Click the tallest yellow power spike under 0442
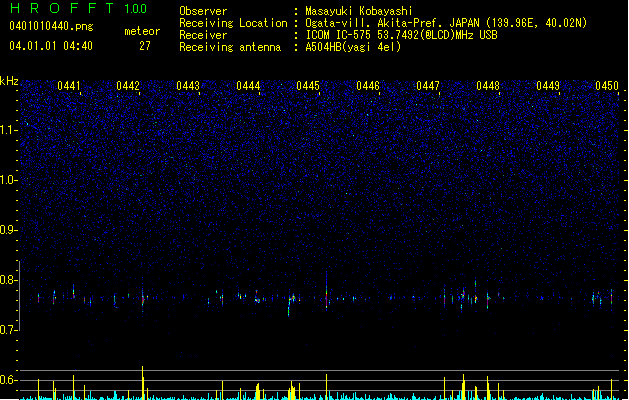Image resolution: width=629 pixels, height=400 pixels. pos(142,383)
